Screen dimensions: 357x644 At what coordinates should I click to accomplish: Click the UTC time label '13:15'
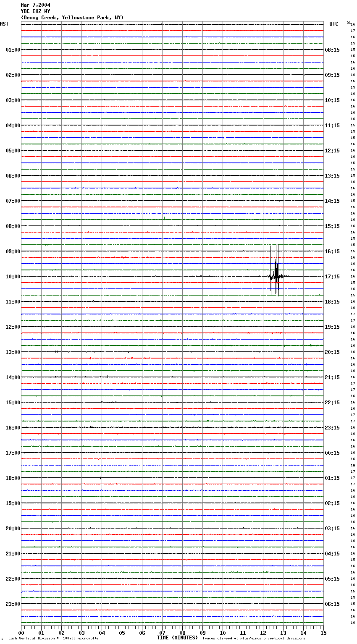(x=332, y=176)
